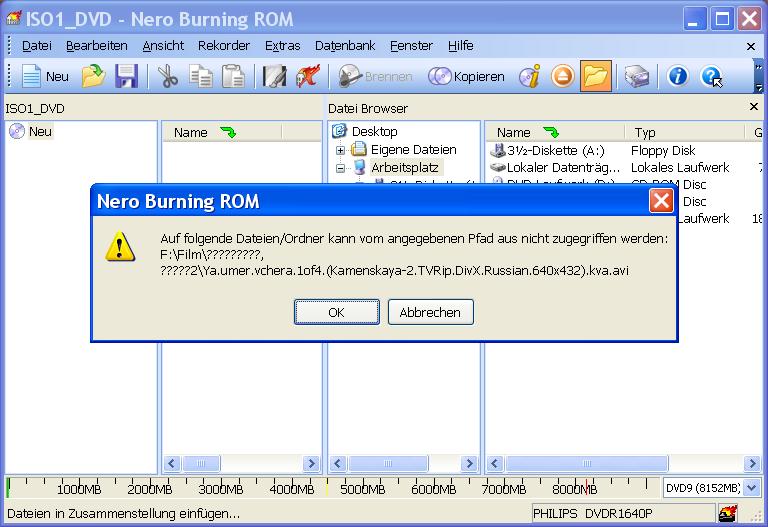Click left scroll arrow of compilation list
768x527 pixels.
pyautogui.click(x=172, y=463)
